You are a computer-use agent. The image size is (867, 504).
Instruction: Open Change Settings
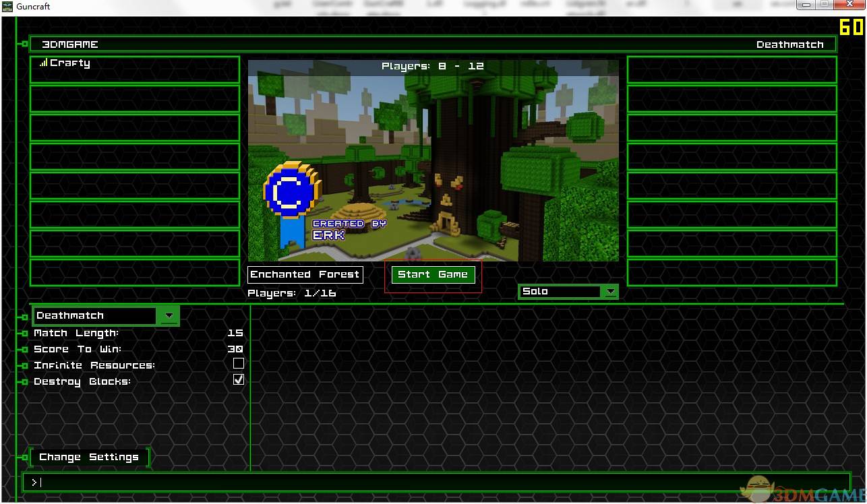[x=88, y=457]
